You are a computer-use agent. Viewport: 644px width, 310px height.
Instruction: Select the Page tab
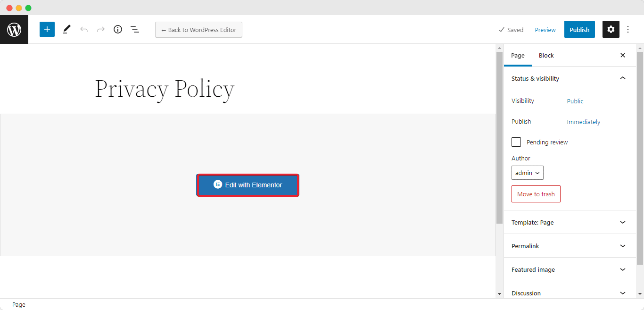(518, 55)
